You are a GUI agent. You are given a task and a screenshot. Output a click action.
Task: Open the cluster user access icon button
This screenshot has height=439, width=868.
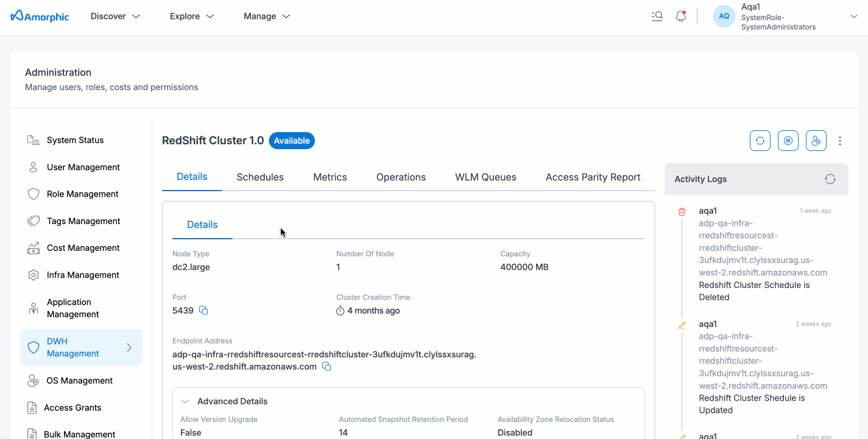816,141
